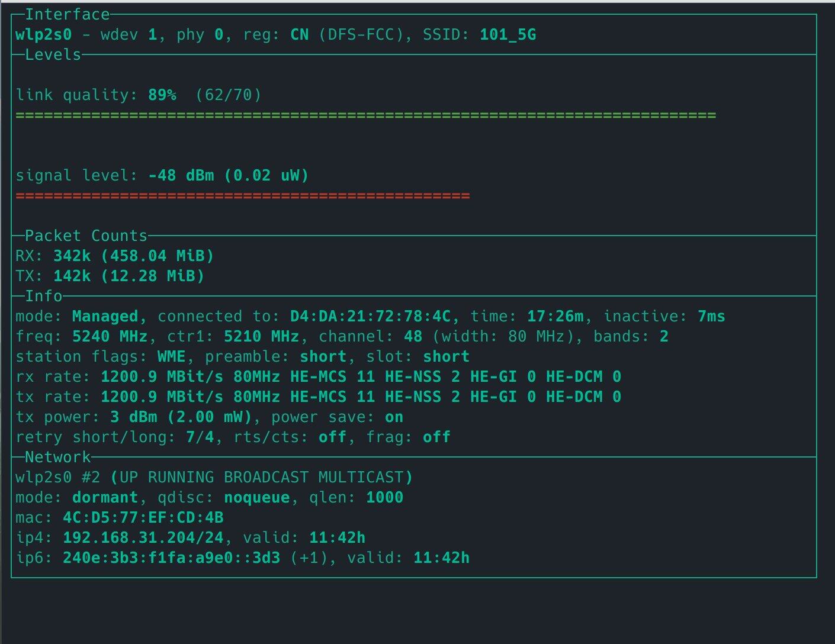This screenshot has height=644, width=835.
Task: Click the link quality value 89%
Action: coord(162,95)
